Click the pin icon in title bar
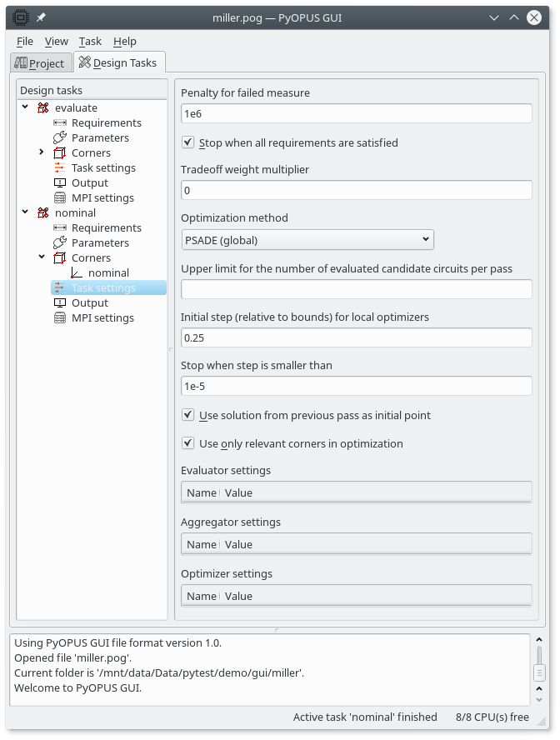The height and width of the screenshot is (740, 560). [x=41, y=17]
